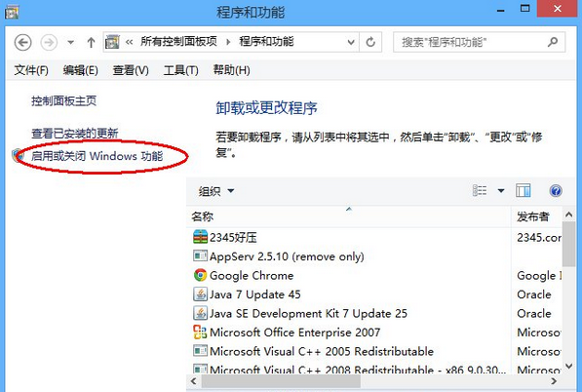Click the control panel icon in address bar
This screenshot has height=392, width=582.
pyautogui.click(x=112, y=42)
